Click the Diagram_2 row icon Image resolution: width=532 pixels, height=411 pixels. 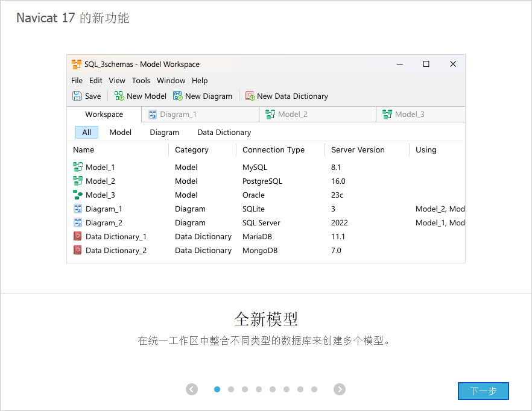[78, 222]
